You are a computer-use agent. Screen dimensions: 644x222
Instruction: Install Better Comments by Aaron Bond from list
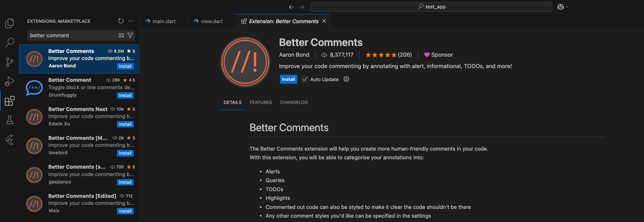(125, 66)
